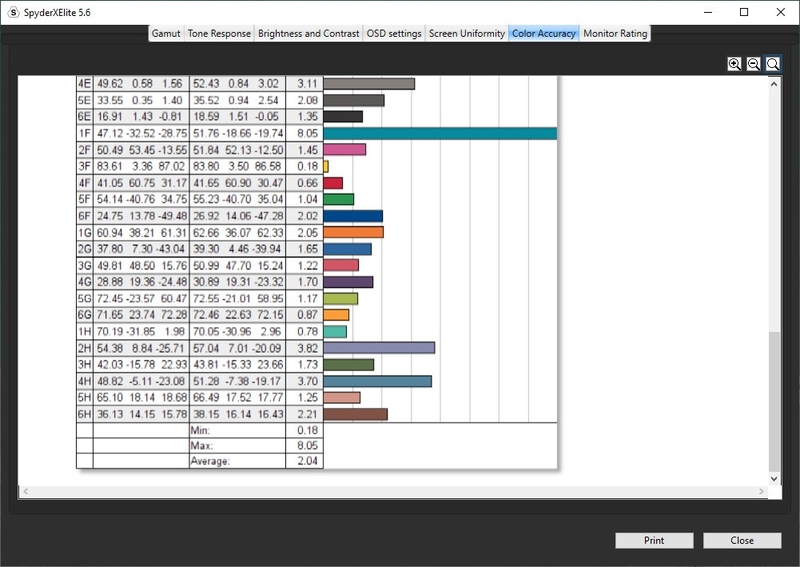Click the horizontal scrollbar right arrow

click(761, 491)
